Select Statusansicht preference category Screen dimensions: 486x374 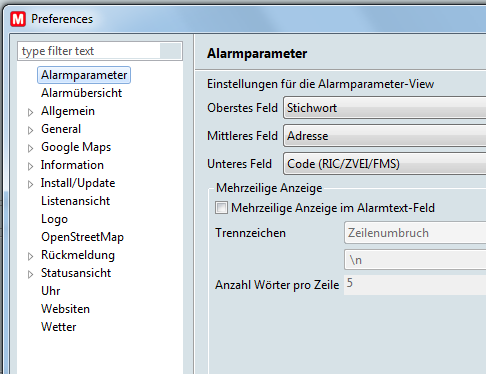click(x=76, y=273)
